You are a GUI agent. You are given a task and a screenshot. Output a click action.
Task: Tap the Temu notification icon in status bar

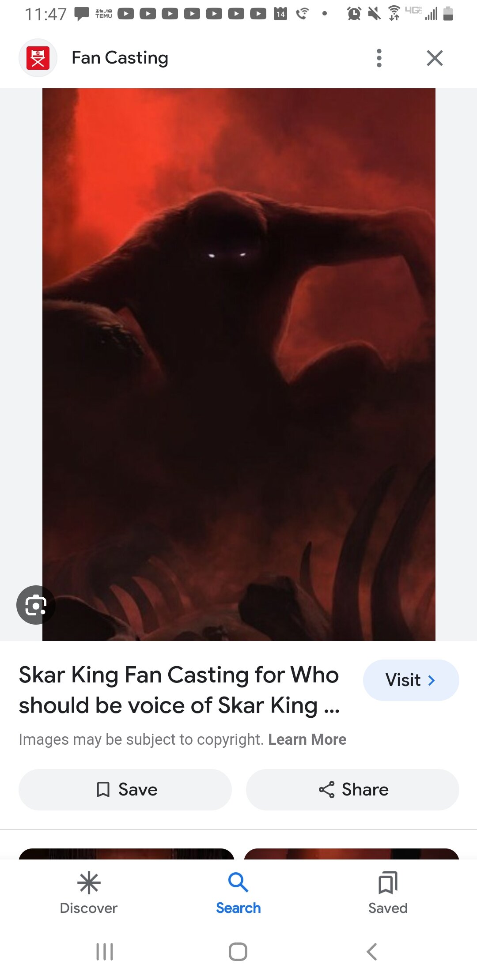pyautogui.click(x=104, y=14)
